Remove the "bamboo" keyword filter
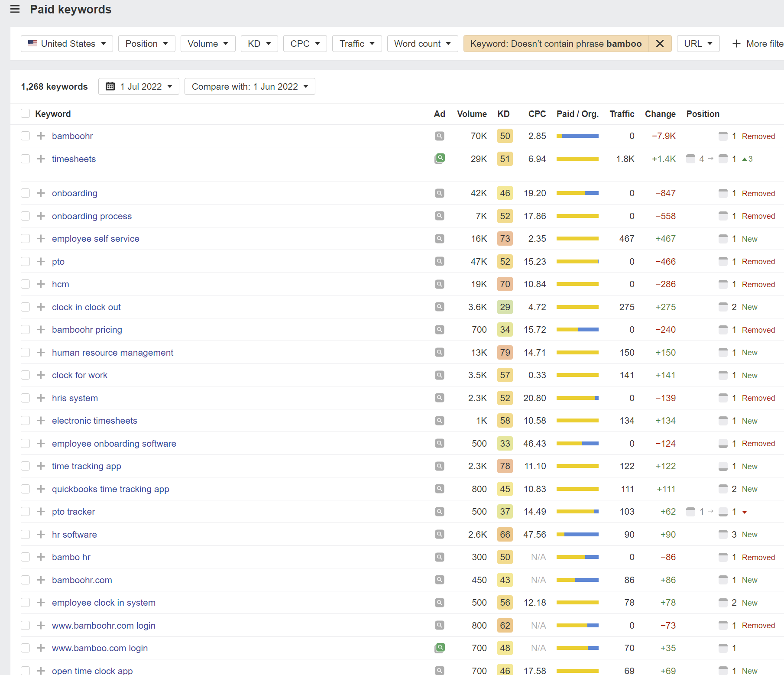The width and height of the screenshot is (784, 675). pos(660,43)
